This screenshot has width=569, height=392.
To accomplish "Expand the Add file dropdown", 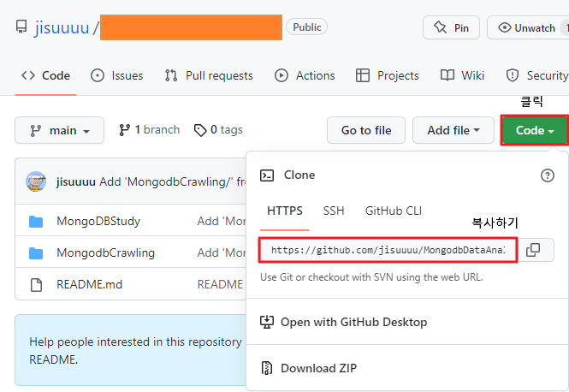I will [x=453, y=130].
